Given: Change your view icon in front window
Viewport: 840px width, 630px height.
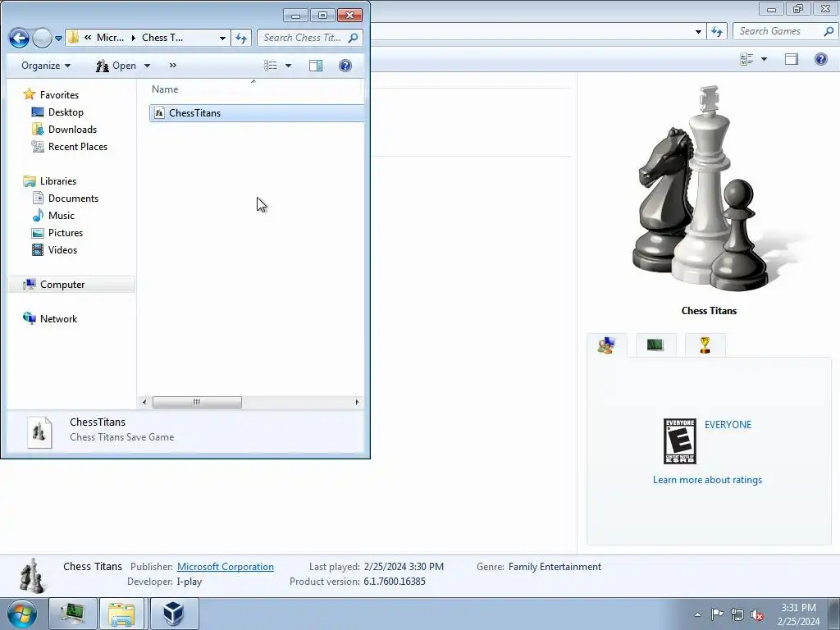Looking at the screenshot, I should [271, 66].
